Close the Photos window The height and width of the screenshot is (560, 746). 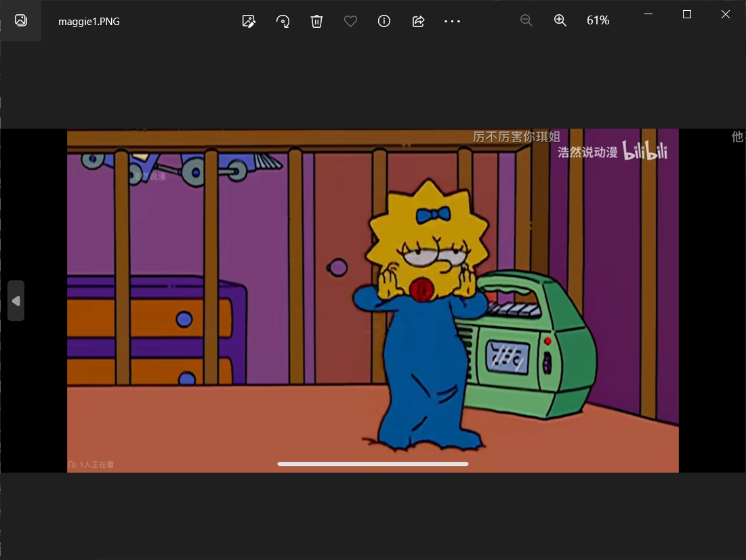coord(726,14)
